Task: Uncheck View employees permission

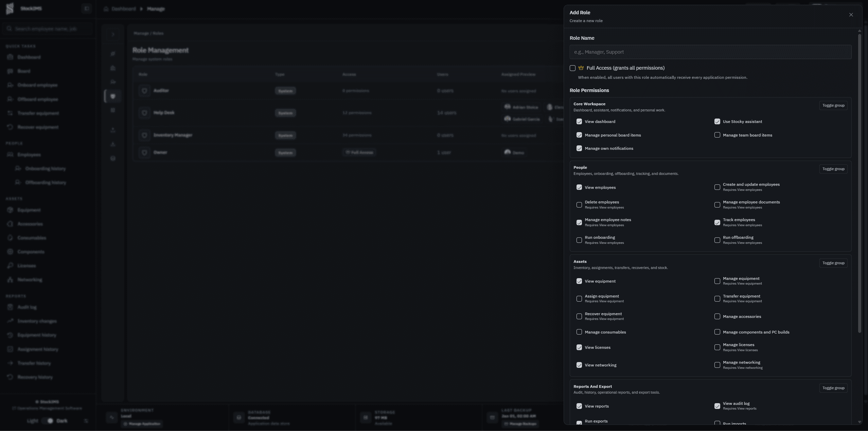Action: [x=579, y=187]
